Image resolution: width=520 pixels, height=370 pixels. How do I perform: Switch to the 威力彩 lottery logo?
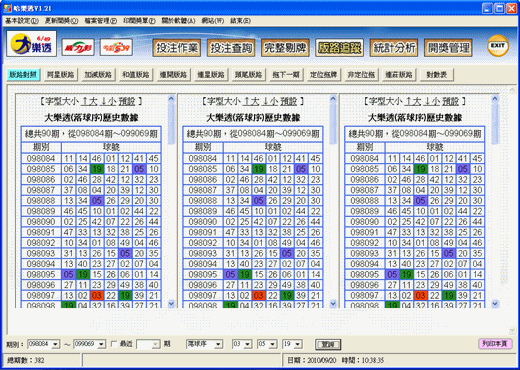(78, 47)
